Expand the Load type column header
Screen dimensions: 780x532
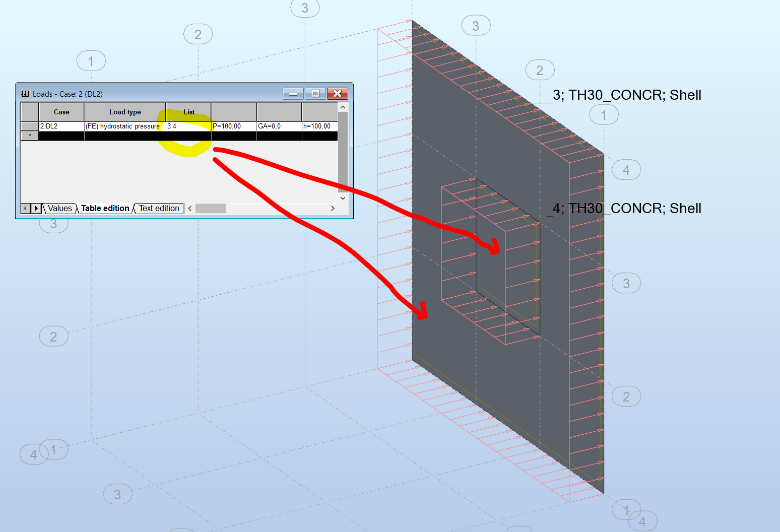(x=124, y=111)
